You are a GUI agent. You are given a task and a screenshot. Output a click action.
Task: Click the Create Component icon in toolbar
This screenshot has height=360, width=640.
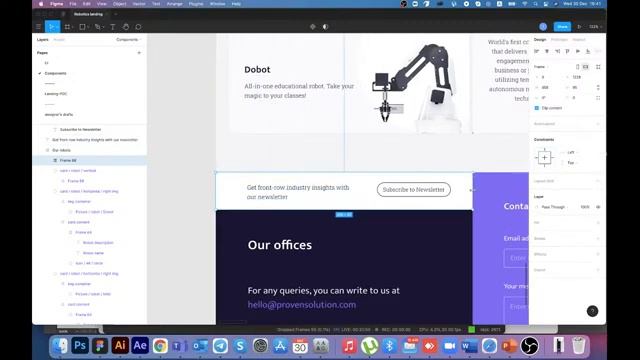point(313,27)
